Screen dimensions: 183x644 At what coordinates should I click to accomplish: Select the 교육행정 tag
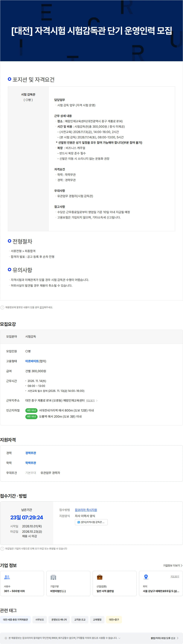tap(97, 620)
